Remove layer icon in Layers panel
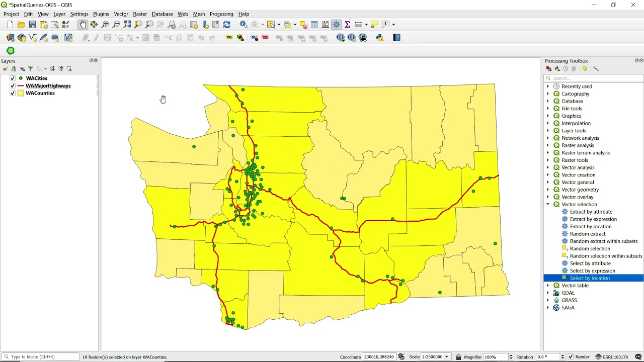This screenshot has height=362, width=644. pyautogui.click(x=69, y=69)
